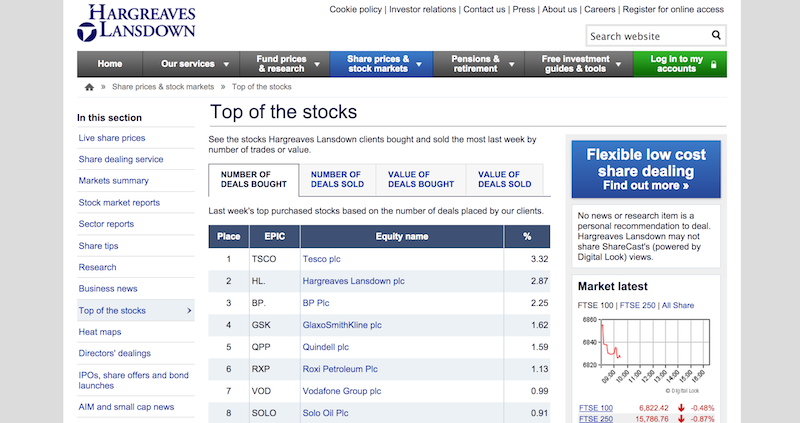Click in the Search website field
Image resolution: width=800 pixels, height=423 pixels.
(x=648, y=36)
